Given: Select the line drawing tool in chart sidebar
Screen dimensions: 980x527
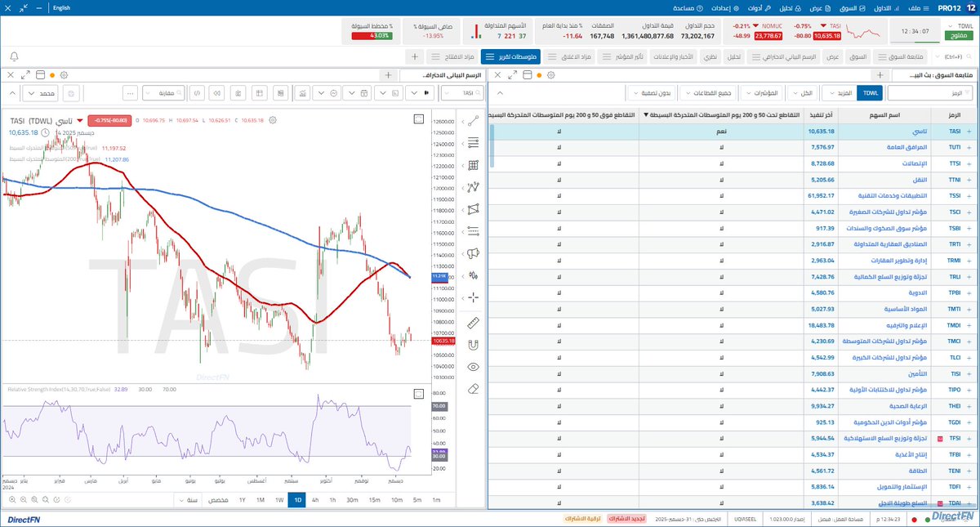Looking at the screenshot, I should click(x=474, y=120).
